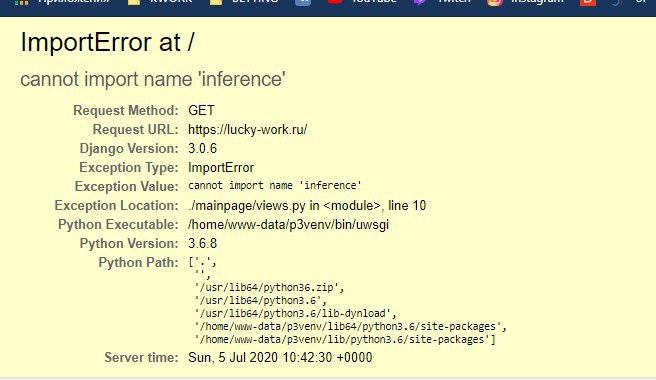Click the 'Python Path:' label

click(x=138, y=262)
